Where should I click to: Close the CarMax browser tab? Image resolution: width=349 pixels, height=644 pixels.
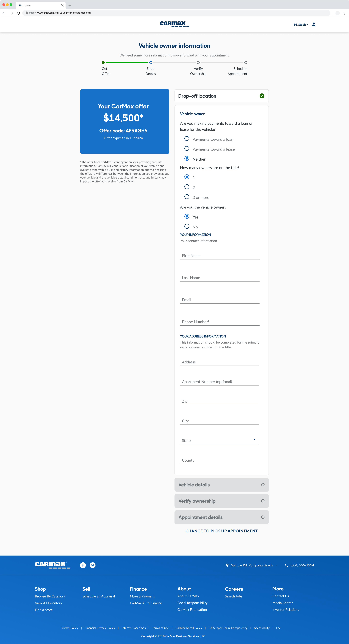(x=62, y=5)
